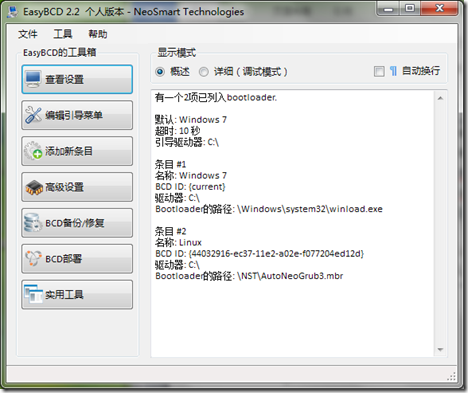The image size is (468, 393).
Task: Maximize the EasyBCD window
Action: coord(410,8)
